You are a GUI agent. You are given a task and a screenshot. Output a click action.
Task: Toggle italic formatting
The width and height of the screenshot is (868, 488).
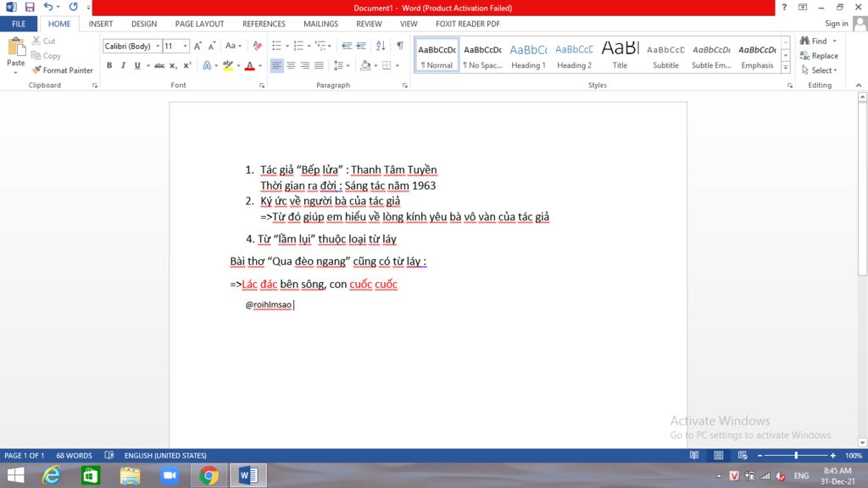pos(123,65)
